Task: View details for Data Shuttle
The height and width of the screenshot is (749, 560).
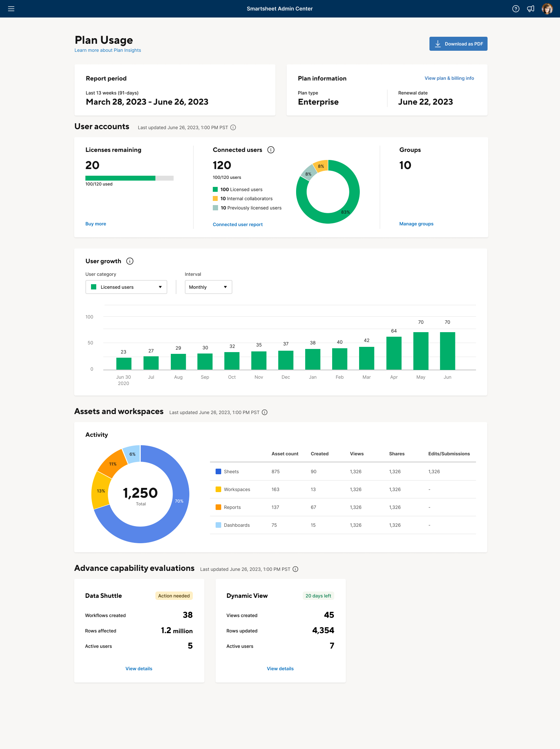Action: [x=139, y=668]
